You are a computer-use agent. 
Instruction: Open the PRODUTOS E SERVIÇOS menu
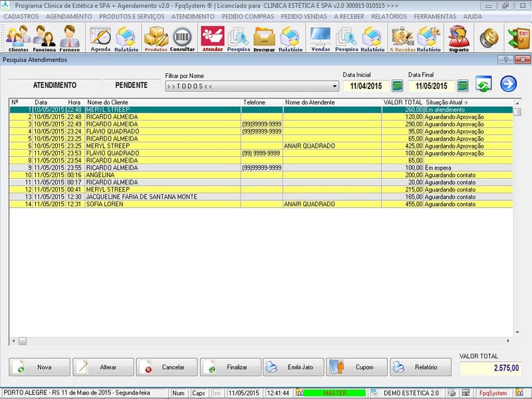[x=132, y=16]
